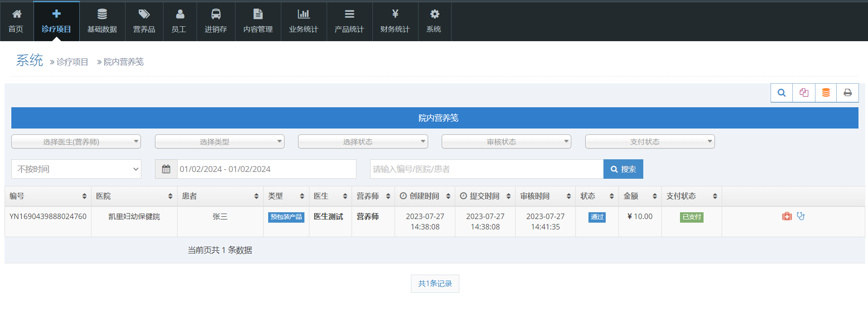Click the red medical kit row icon
The image size is (868, 329).
click(x=787, y=216)
